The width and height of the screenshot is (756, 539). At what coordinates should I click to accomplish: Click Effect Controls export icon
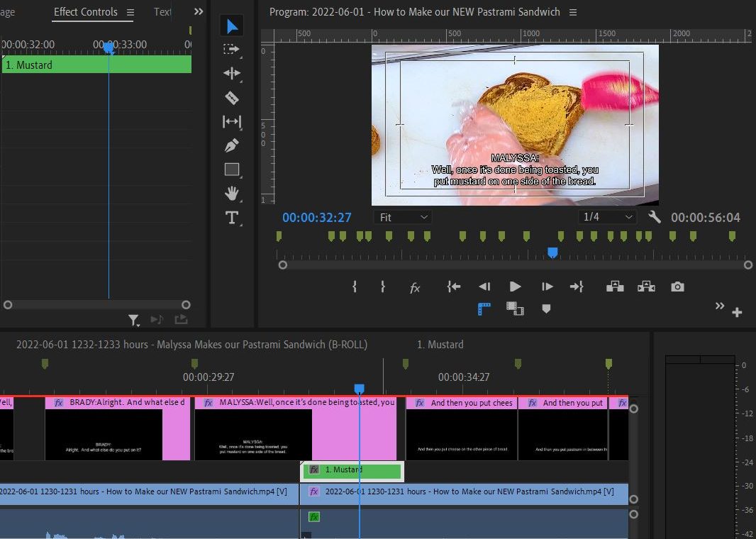click(182, 319)
